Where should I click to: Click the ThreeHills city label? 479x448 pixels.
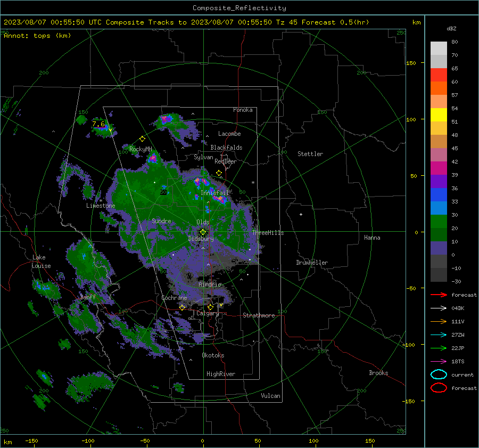(x=268, y=233)
